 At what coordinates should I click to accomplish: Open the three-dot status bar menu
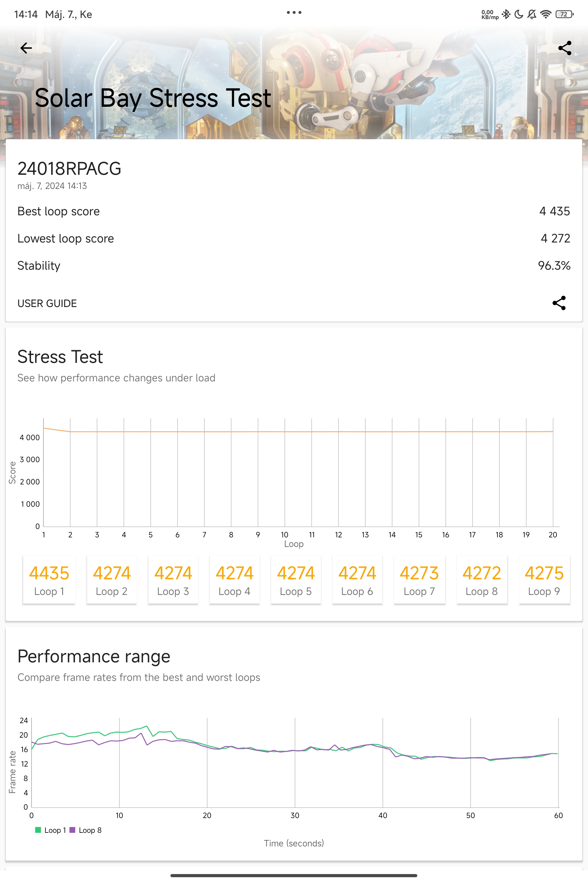pos(294,13)
